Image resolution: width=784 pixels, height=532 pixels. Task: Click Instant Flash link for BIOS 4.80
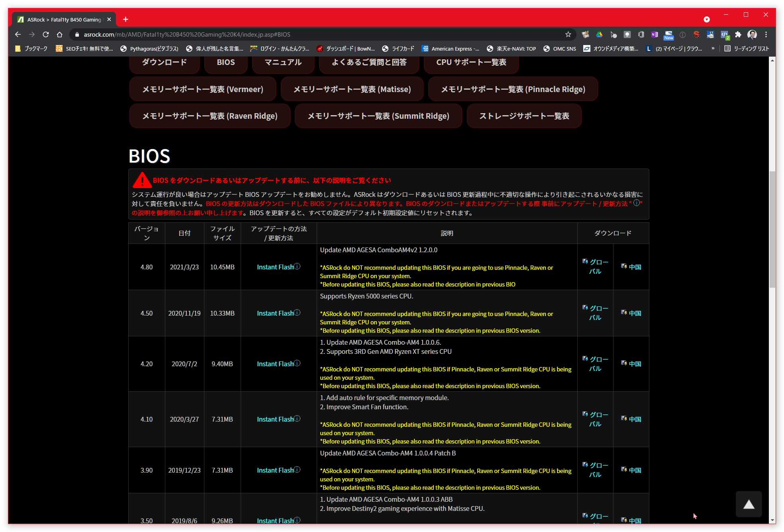pos(275,267)
